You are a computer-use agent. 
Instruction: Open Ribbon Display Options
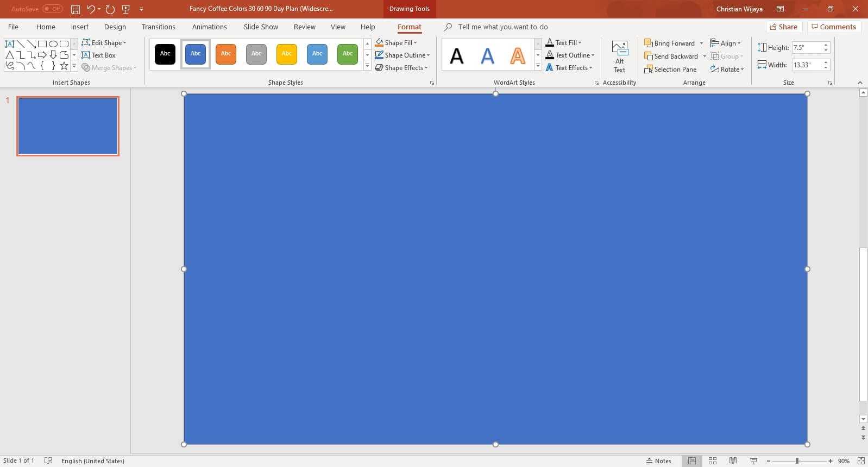click(x=780, y=9)
